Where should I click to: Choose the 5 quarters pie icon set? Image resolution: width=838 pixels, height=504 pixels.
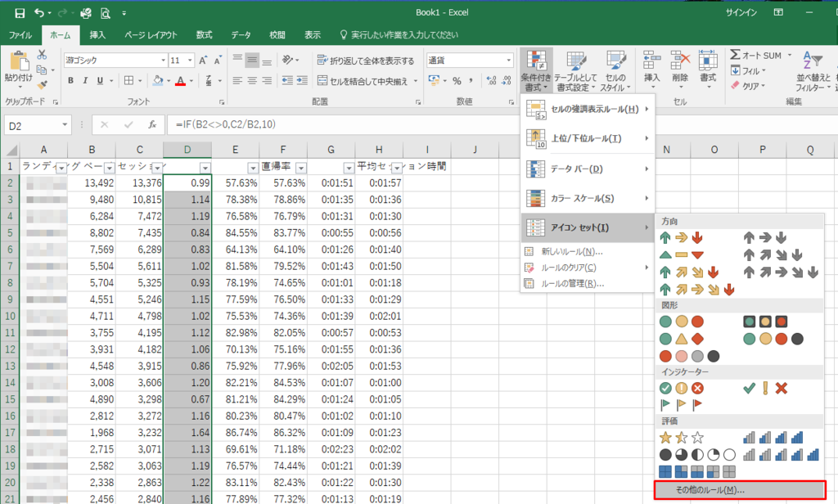pos(697,455)
